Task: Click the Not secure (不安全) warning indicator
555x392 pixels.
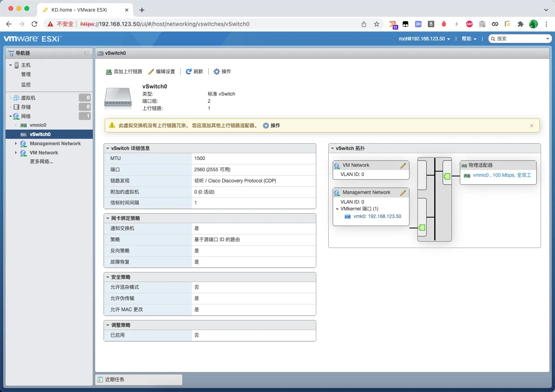Action: pyautogui.click(x=60, y=24)
